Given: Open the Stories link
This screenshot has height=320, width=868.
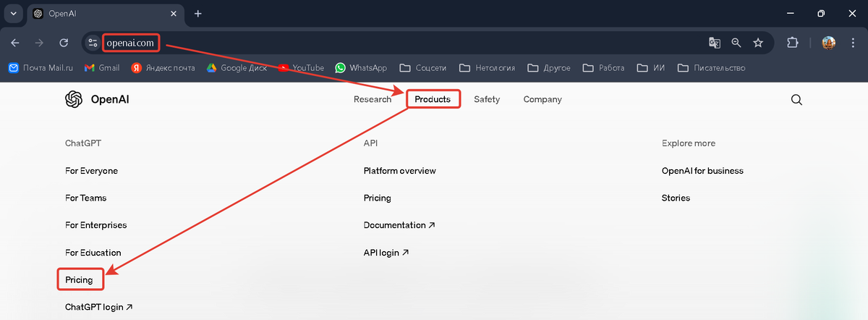Looking at the screenshot, I should point(676,198).
